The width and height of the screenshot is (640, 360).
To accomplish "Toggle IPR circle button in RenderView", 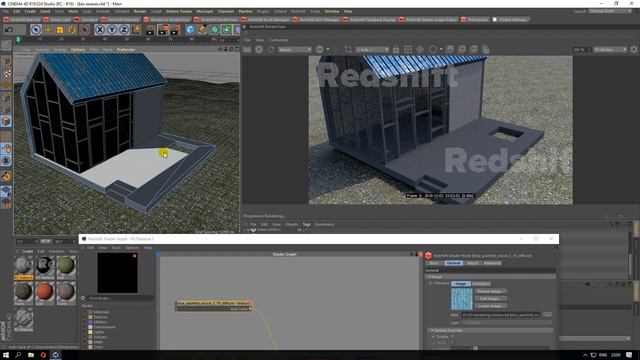I will (259, 49).
